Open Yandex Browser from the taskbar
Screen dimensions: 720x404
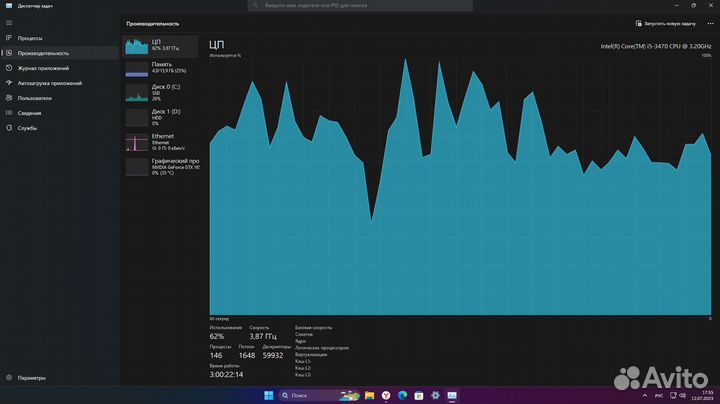pyautogui.click(x=386, y=395)
